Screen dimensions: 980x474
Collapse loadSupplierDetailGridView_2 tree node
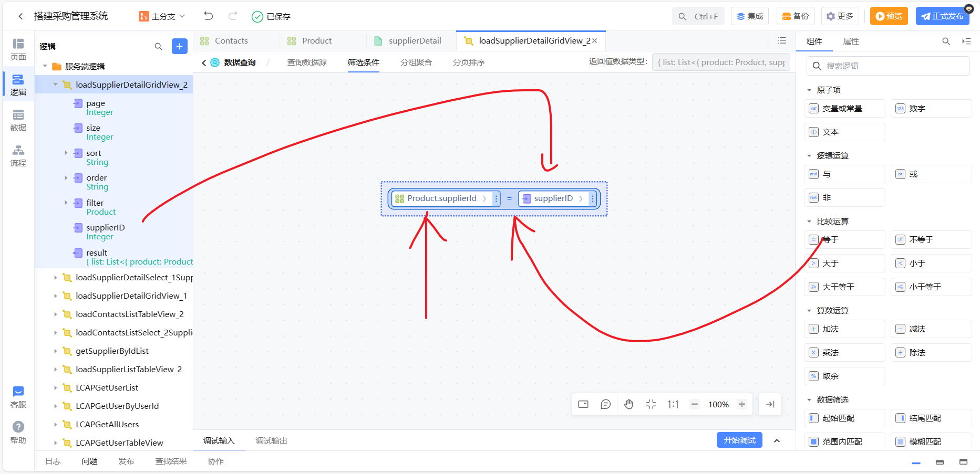point(55,85)
